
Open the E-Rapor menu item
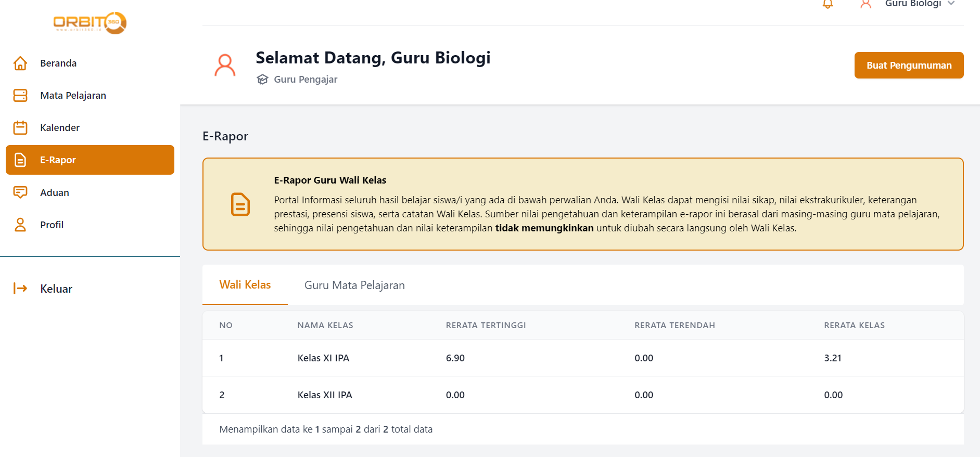click(90, 160)
